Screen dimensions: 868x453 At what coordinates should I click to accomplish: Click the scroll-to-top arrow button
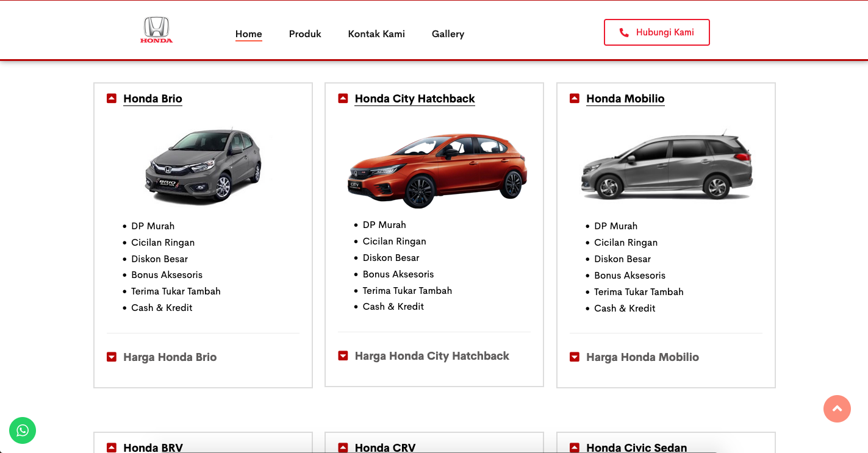pos(837,409)
